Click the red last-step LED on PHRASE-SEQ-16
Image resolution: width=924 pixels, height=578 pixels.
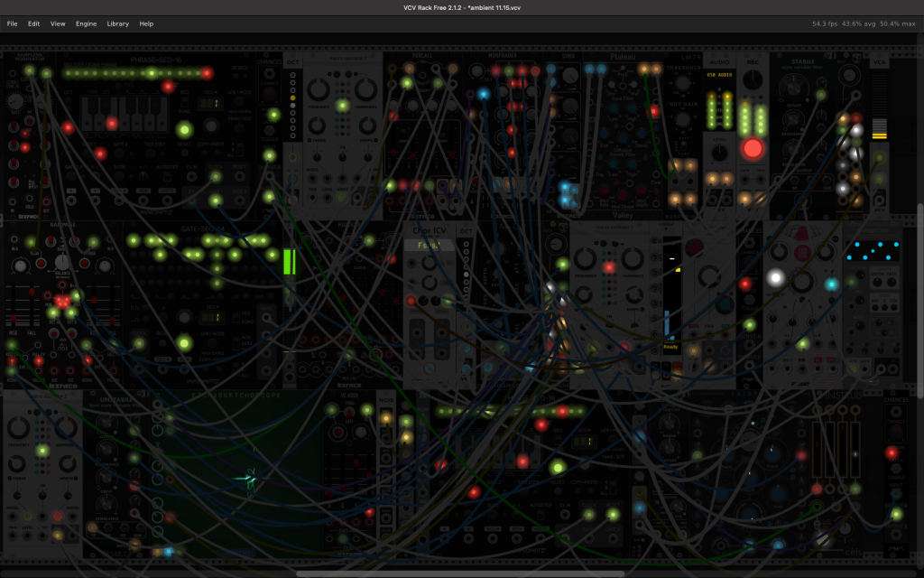click(x=207, y=73)
